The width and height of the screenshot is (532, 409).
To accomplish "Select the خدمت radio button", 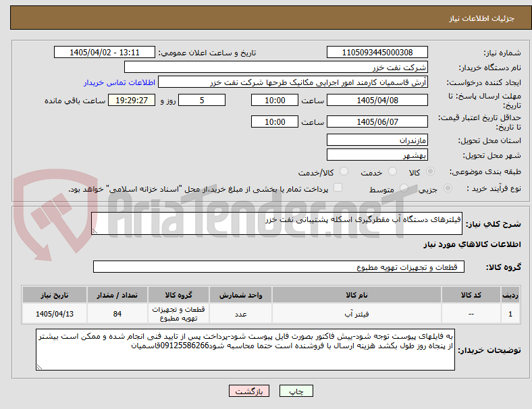I will (x=392, y=171).
